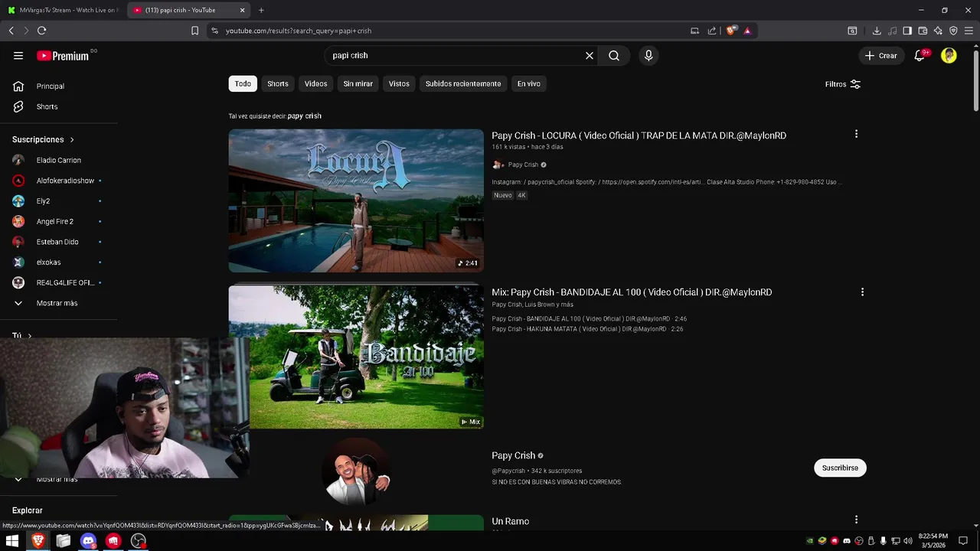
Task: Clear the search box with the X
Action: pyautogui.click(x=590, y=56)
